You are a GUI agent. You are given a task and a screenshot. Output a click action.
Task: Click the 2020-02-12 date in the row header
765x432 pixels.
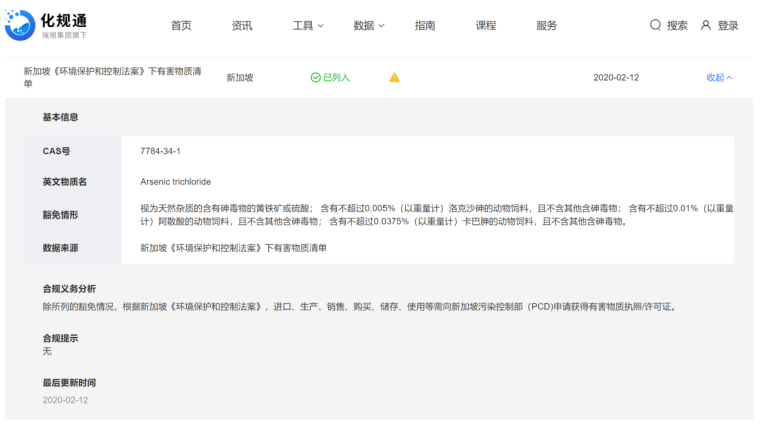(615, 77)
